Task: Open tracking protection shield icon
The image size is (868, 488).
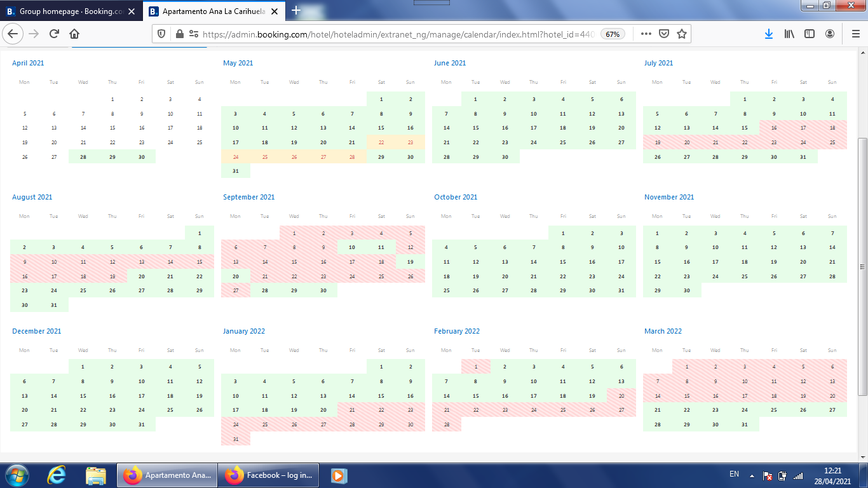Action: (161, 34)
